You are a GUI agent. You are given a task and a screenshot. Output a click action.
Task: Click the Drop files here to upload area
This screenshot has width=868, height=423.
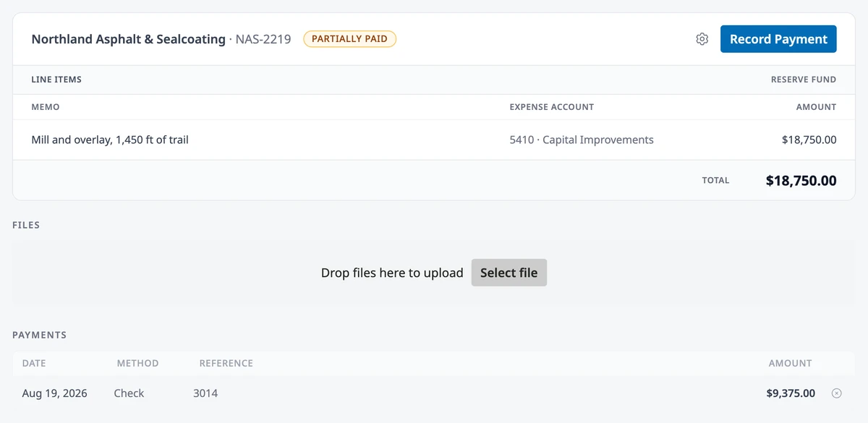tap(434, 273)
